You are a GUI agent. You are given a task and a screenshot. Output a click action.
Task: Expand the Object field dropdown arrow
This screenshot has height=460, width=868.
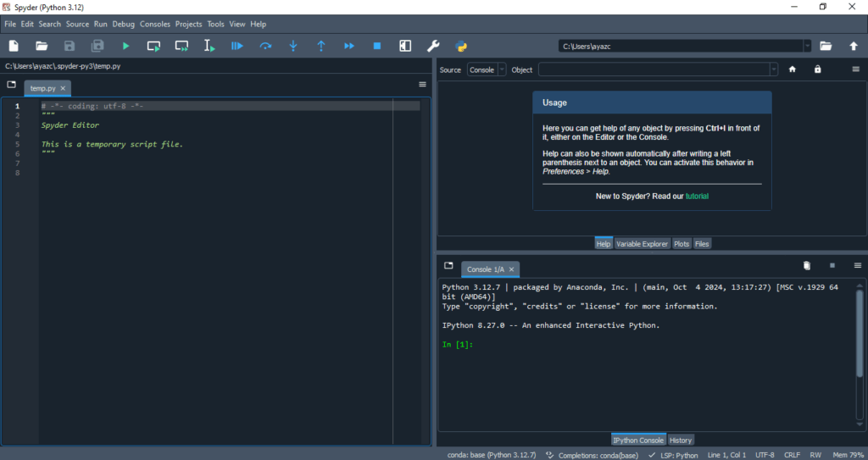pyautogui.click(x=773, y=69)
